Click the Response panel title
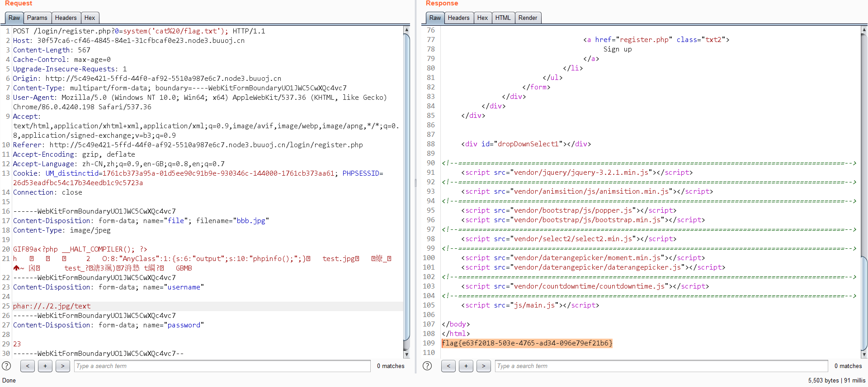Viewport: 868px width, 387px height. coord(442,4)
